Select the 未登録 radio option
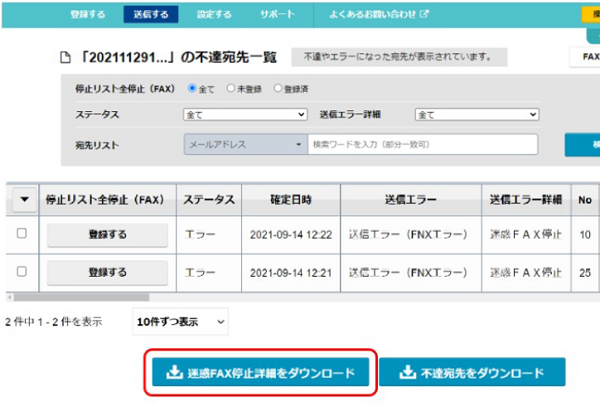The width and height of the screenshot is (600, 411). click(230, 88)
